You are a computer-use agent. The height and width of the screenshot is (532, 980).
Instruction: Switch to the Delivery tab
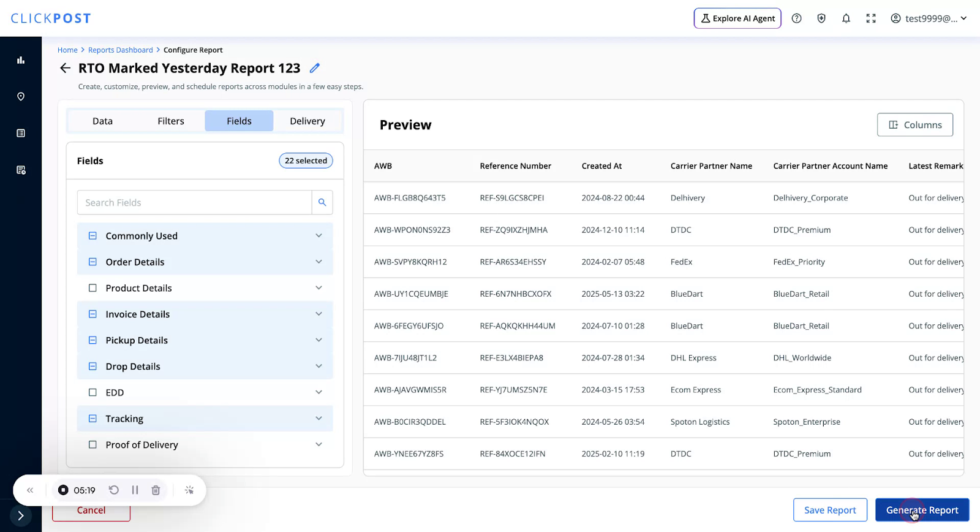307,121
